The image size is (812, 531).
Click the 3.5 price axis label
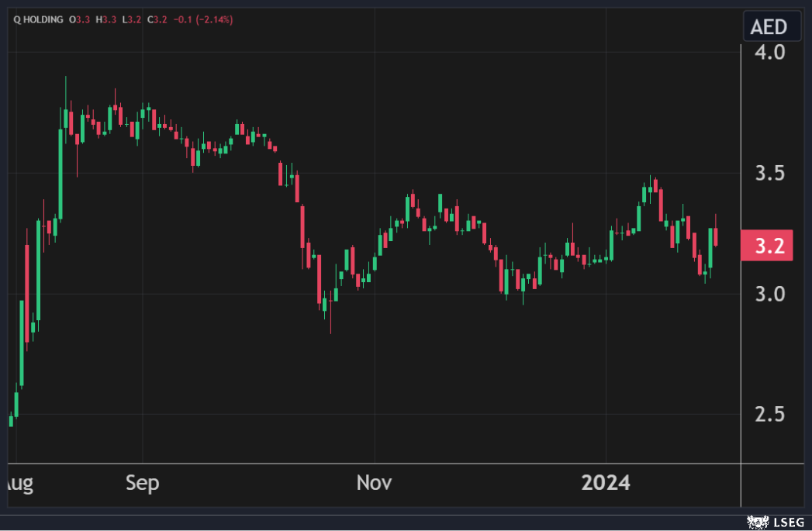(769, 173)
